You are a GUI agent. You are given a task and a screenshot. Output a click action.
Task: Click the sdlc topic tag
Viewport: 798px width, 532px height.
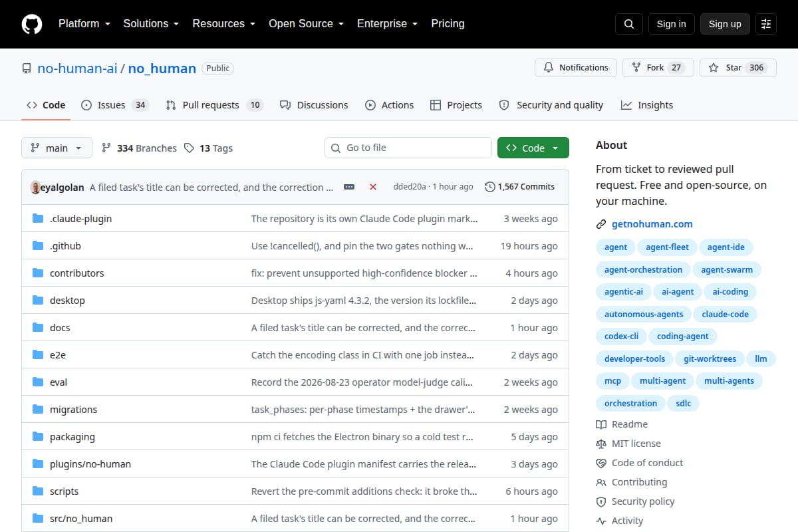point(684,403)
